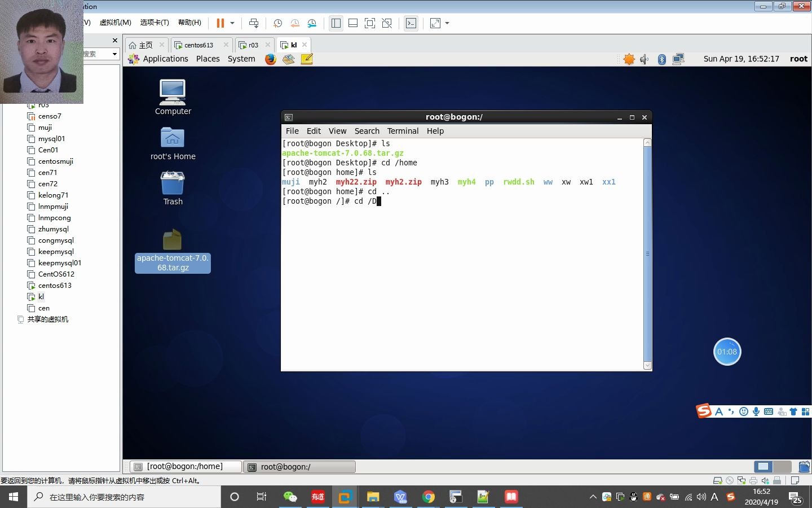Open the Windows Start menu
The width and height of the screenshot is (812, 508).
[x=12, y=497]
